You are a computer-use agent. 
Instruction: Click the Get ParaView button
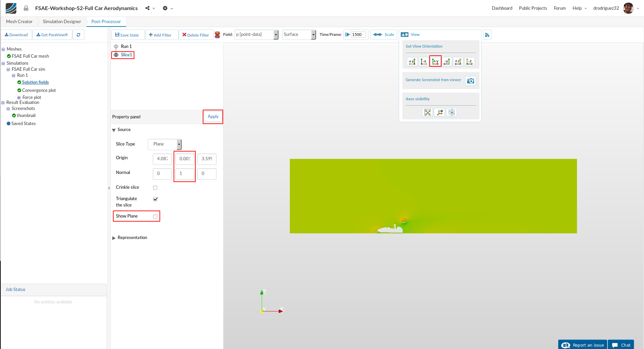pyautogui.click(x=52, y=35)
